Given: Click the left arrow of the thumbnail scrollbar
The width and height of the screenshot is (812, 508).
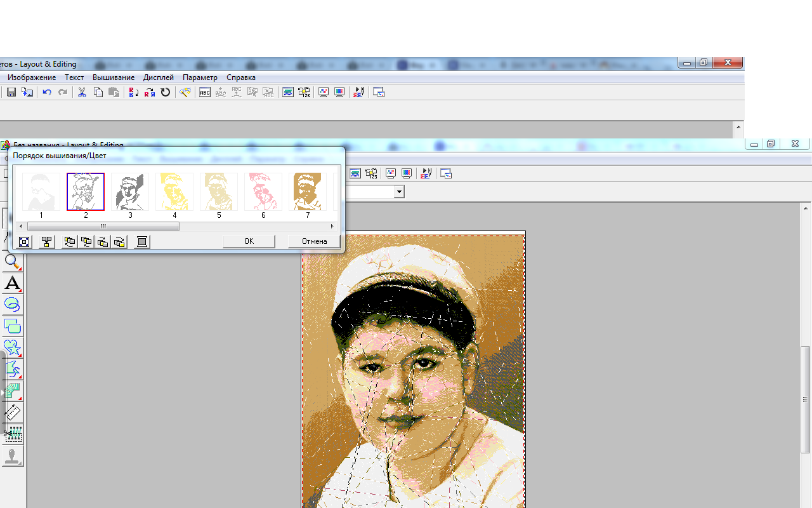Looking at the screenshot, I should (x=22, y=226).
